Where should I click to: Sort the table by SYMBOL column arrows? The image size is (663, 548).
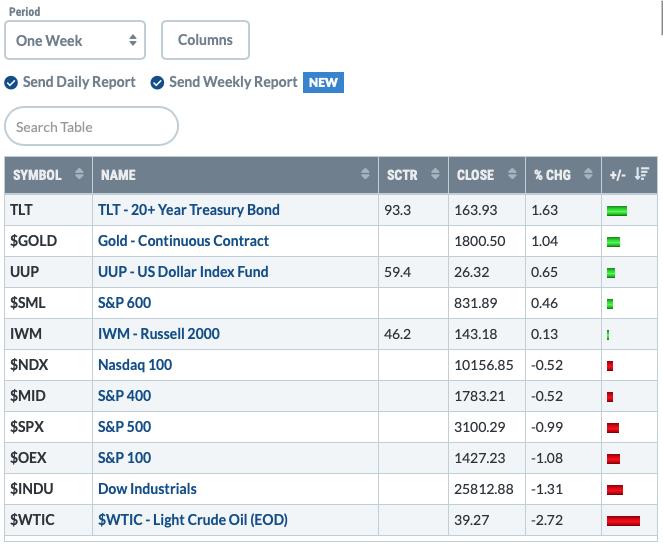tap(79, 174)
